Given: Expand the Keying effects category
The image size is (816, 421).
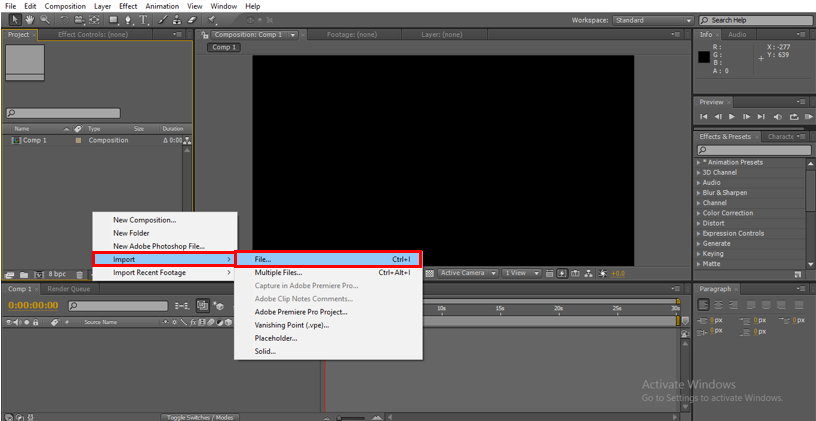Looking at the screenshot, I should point(699,254).
